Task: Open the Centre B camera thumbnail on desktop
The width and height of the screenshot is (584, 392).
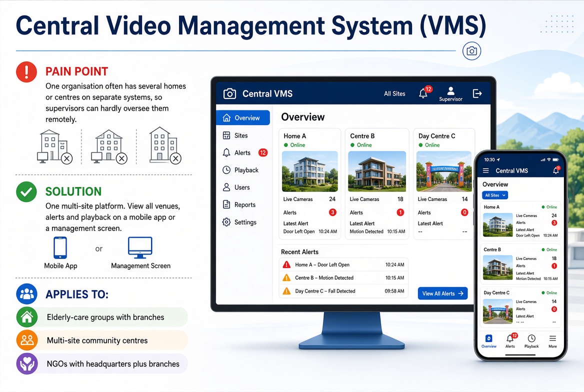Action: click(x=377, y=171)
